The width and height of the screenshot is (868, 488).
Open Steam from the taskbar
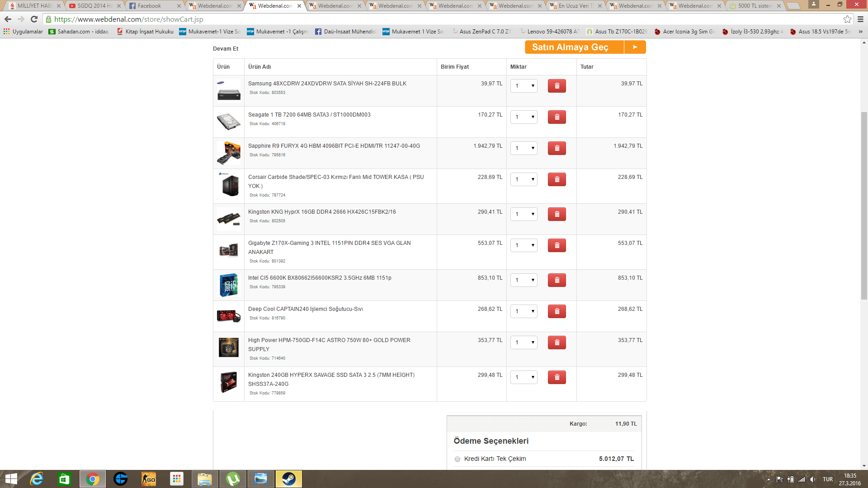point(288,479)
